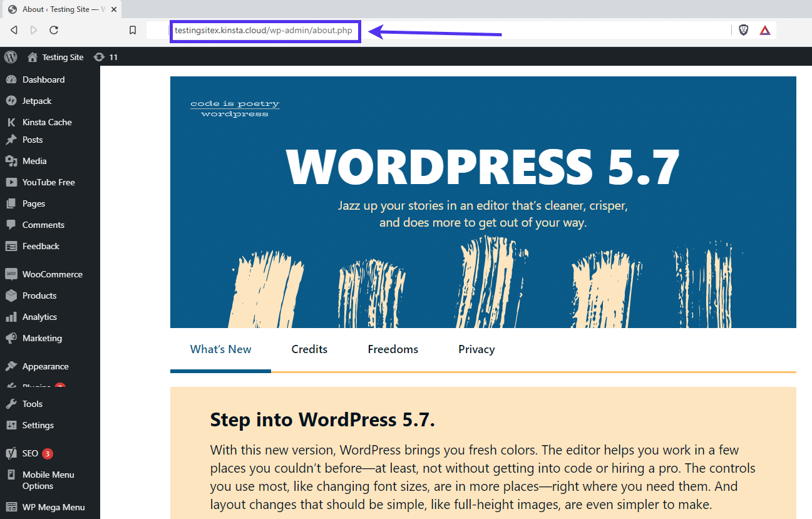Click the Tools wrench icon
The height and width of the screenshot is (519, 812).
[11, 404]
